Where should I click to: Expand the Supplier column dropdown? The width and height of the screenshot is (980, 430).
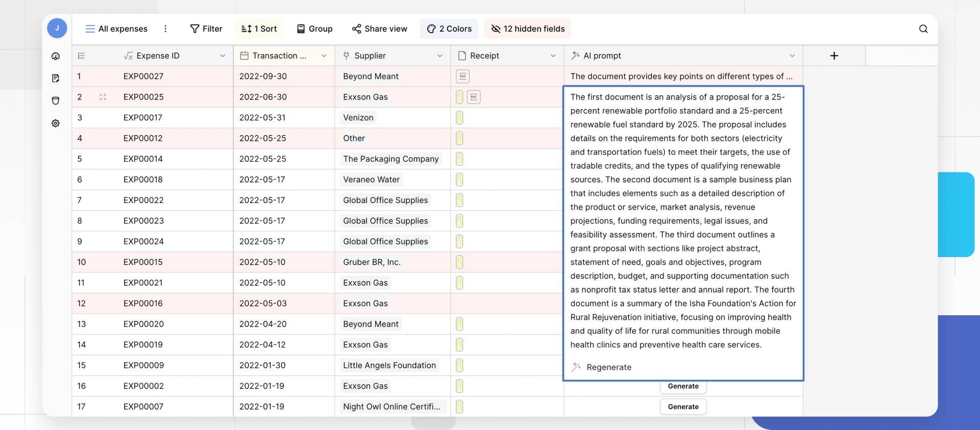point(439,56)
